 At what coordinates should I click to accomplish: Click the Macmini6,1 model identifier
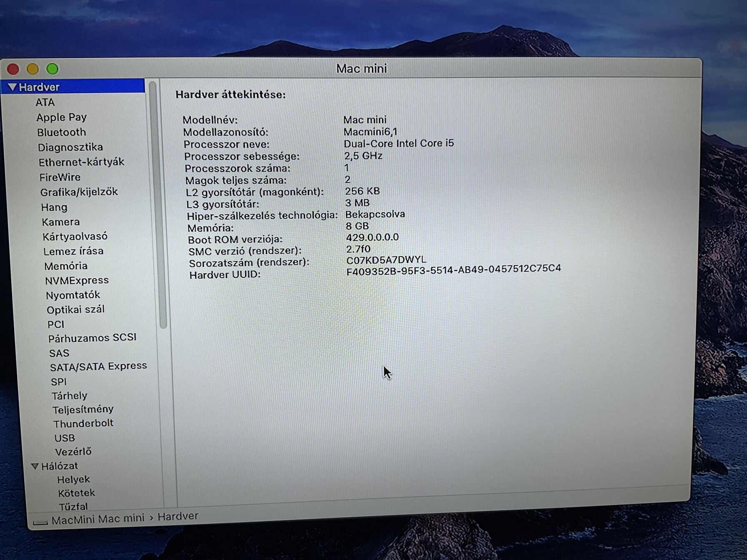tap(370, 132)
